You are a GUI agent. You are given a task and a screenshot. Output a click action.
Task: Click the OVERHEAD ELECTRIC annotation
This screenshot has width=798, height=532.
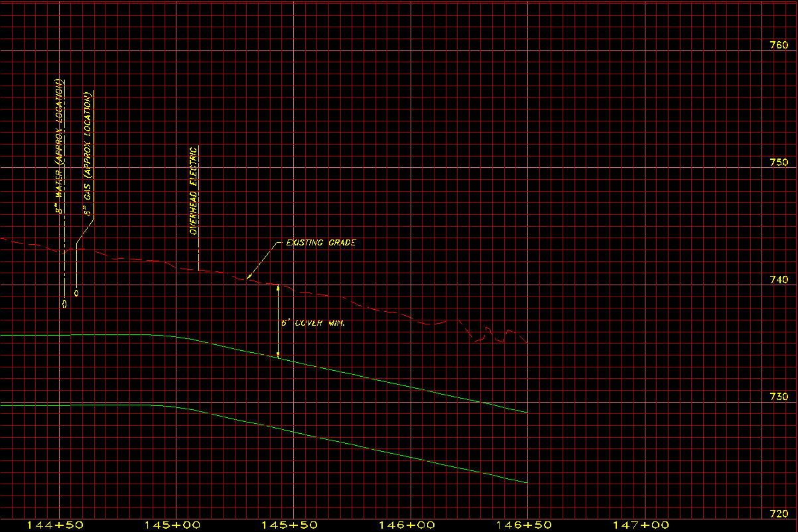click(194, 191)
